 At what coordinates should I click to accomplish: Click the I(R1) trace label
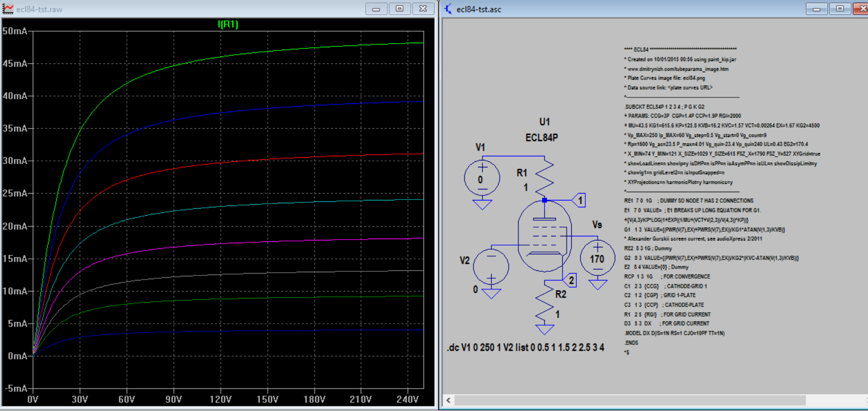(228, 24)
